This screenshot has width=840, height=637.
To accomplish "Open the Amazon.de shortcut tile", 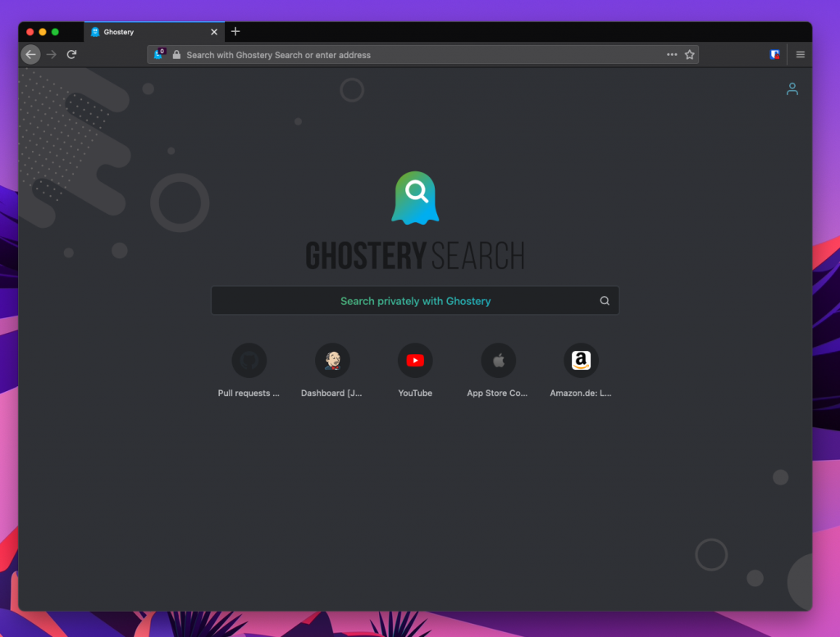I will pyautogui.click(x=581, y=360).
